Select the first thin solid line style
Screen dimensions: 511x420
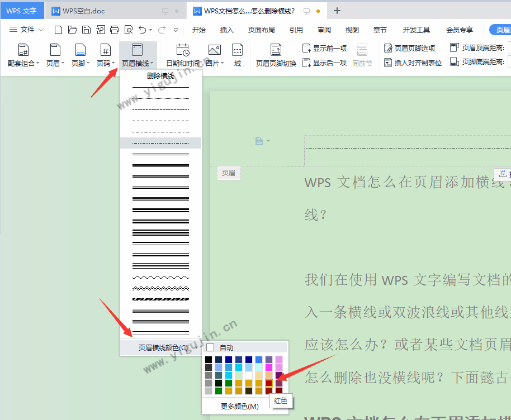click(x=160, y=87)
